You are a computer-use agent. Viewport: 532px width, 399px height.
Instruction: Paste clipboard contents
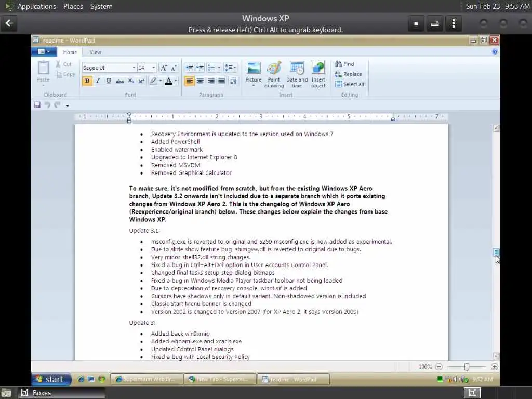(x=44, y=72)
